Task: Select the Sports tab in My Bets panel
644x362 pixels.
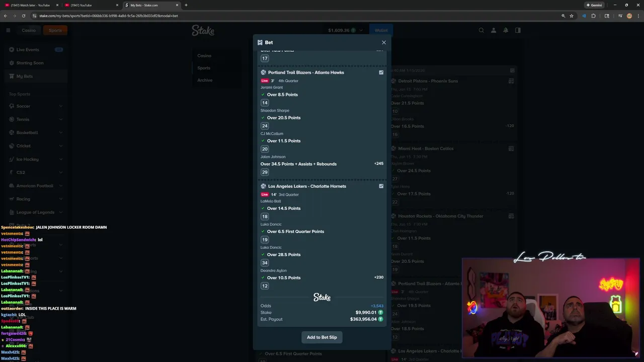Action: pyautogui.click(x=204, y=68)
